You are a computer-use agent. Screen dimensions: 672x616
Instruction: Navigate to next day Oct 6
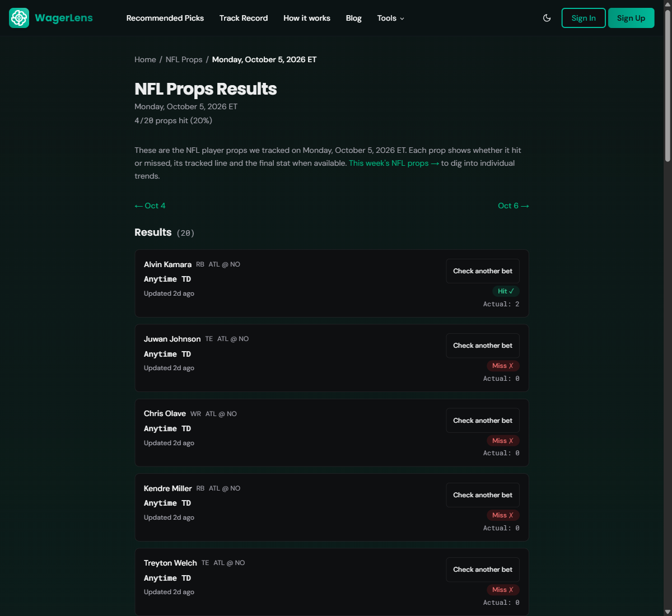514,206
